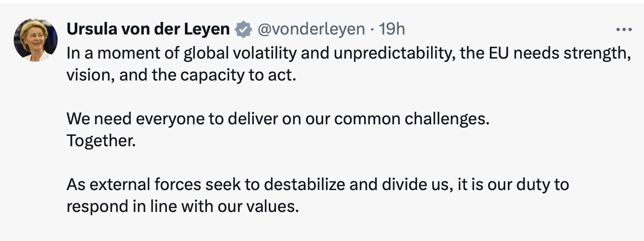The image size is (644, 241).
Task: Open the tweet's three-dot More options menu
Action: point(624,30)
